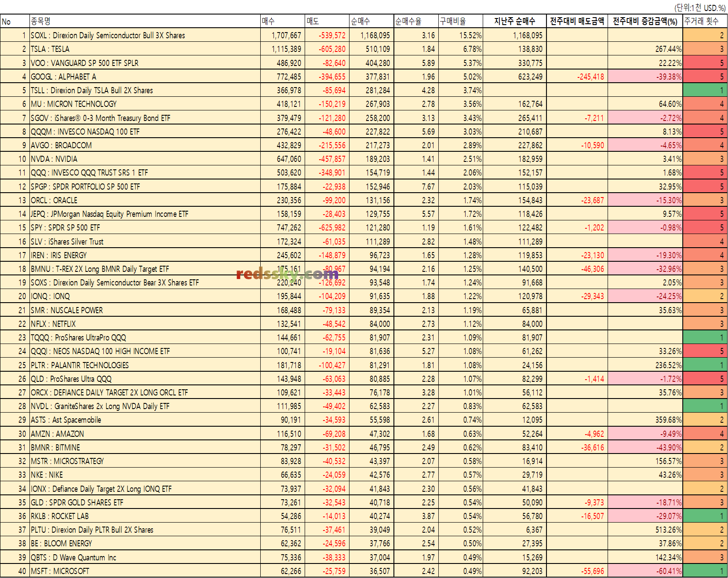Select the QQQ INVESCO QQQ TRUST SRS 1 cell
The width and height of the screenshot is (728, 578).
(x=145, y=172)
